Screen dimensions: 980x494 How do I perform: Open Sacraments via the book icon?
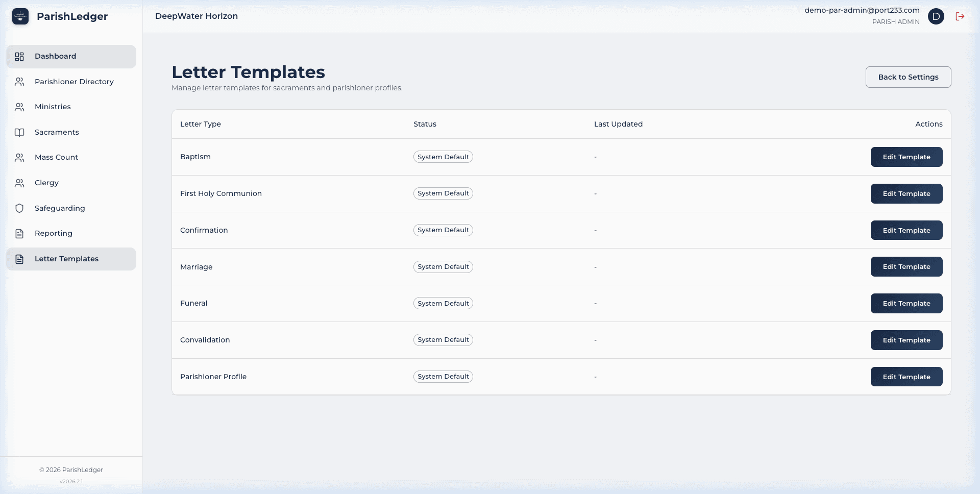19,132
